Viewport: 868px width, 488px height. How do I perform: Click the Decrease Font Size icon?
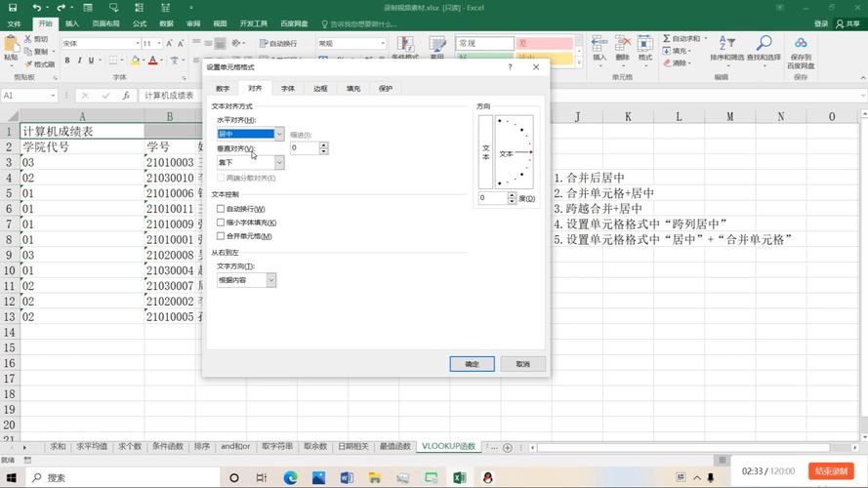pos(181,43)
